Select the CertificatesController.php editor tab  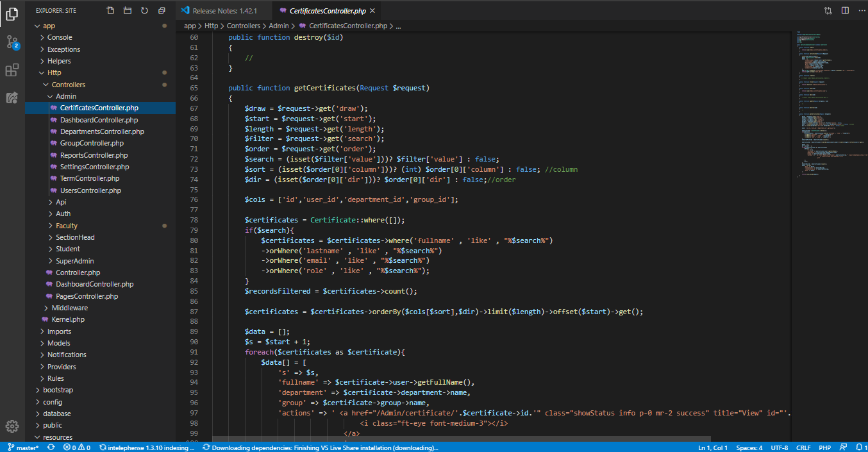[326, 11]
